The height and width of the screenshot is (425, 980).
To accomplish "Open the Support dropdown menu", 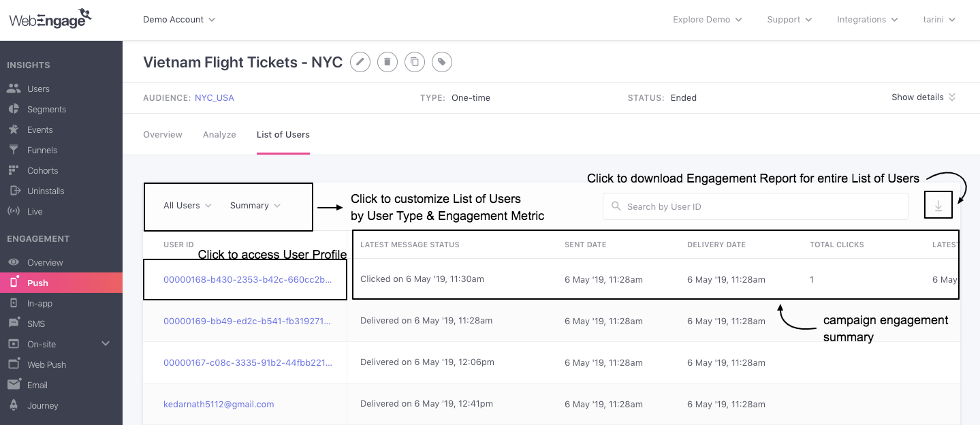I will tap(789, 20).
